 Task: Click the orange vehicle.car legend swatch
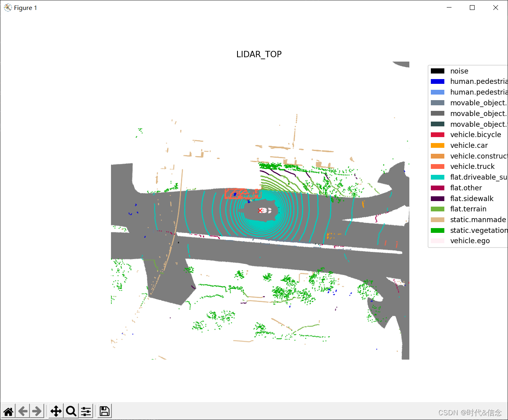coord(438,145)
